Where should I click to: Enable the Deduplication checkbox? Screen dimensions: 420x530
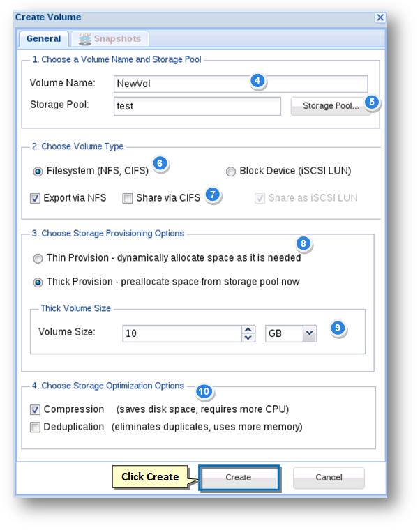35,427
